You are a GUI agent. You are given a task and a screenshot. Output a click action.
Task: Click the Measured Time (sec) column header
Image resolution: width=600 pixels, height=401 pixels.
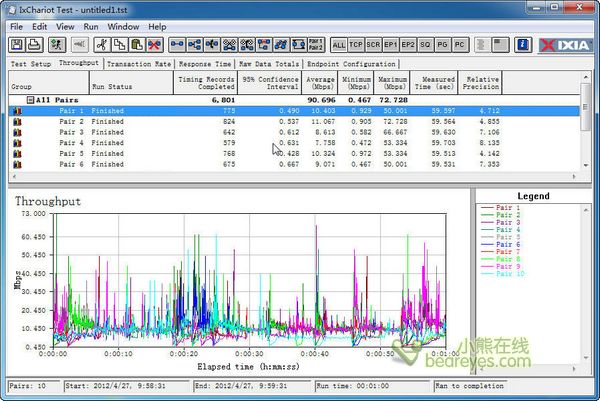tap(434, 83)
